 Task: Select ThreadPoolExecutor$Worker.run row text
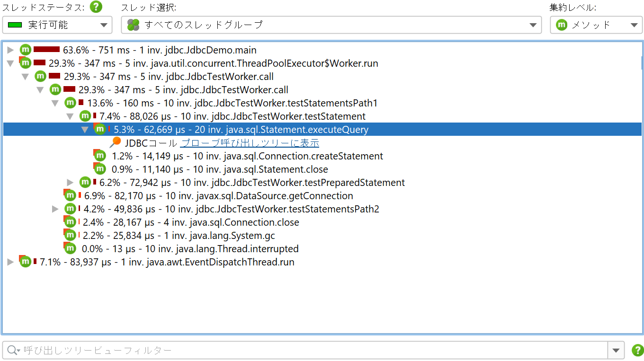coord(213,63)
